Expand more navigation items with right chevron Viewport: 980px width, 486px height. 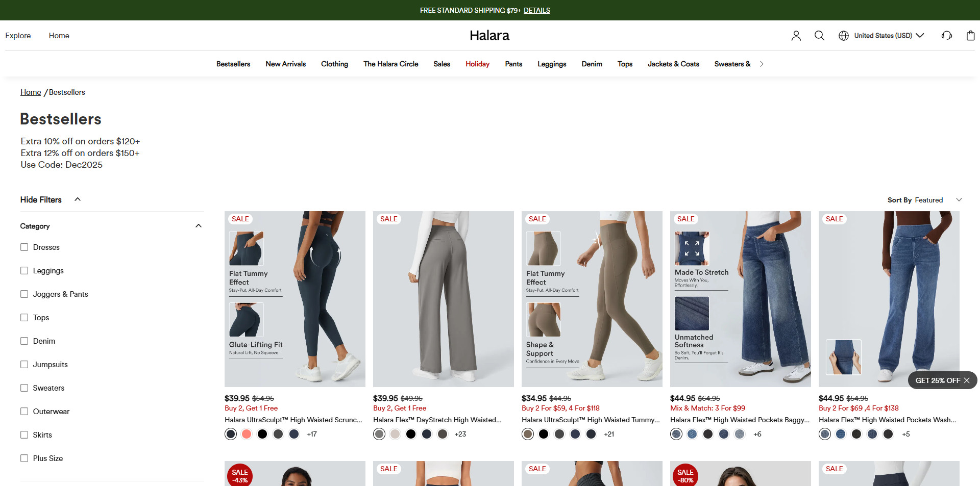pos(761,64)
